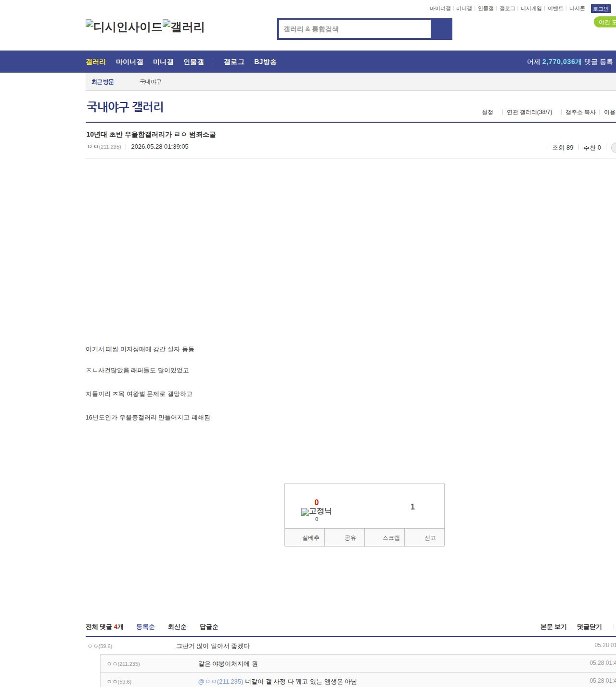The height and width of the screenshot is (687, 616).
Task: Click the timestamp 2026.05.28 01:39:05
Action: (160, 147)
